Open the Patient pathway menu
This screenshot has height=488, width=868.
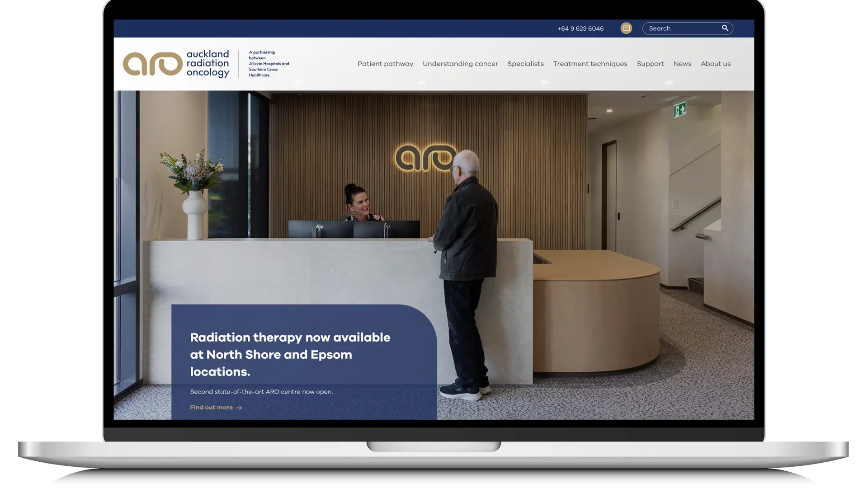pyautogui.click(x=385, y=64)
